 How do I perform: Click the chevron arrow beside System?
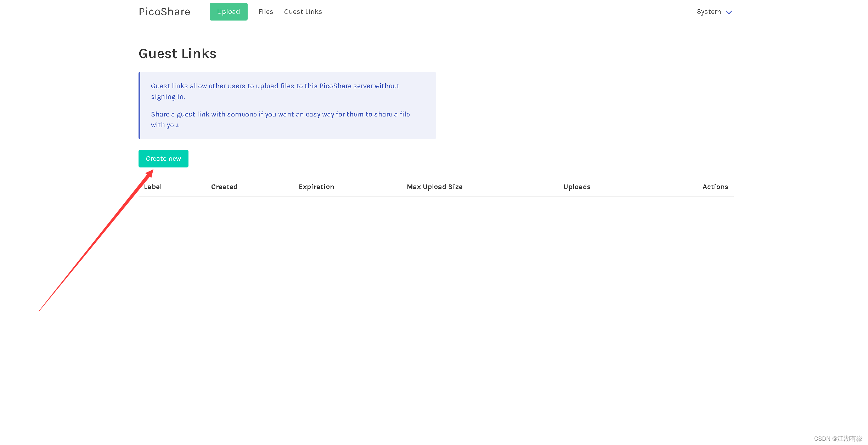[x=729, y=12]
